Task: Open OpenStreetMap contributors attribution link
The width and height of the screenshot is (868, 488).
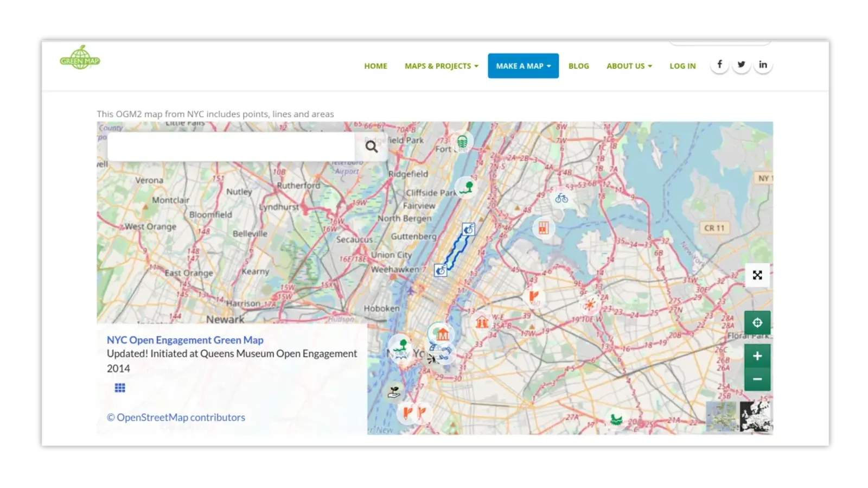Action: [176, 417]
